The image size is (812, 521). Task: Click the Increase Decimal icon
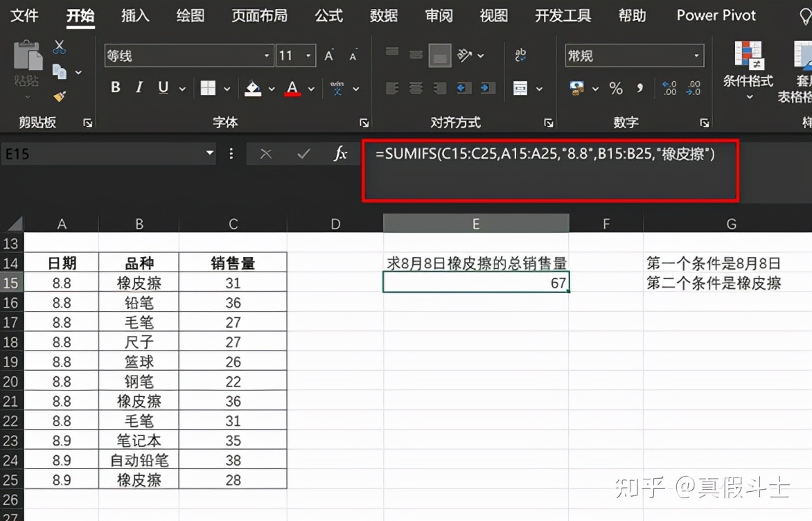pos(669,88)
